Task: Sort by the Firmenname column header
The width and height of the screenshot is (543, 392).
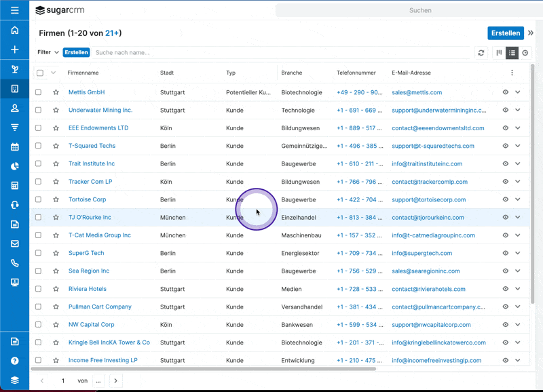Action: (x=83, y=73)
